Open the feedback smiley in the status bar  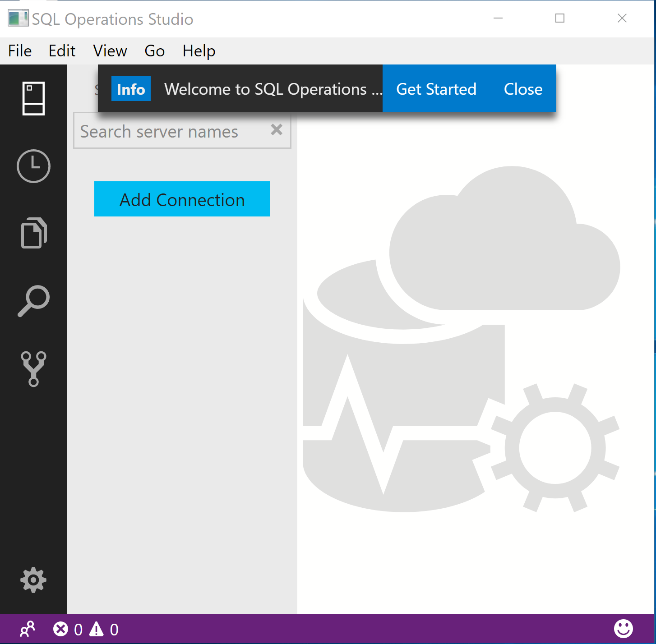coord(624,629)
